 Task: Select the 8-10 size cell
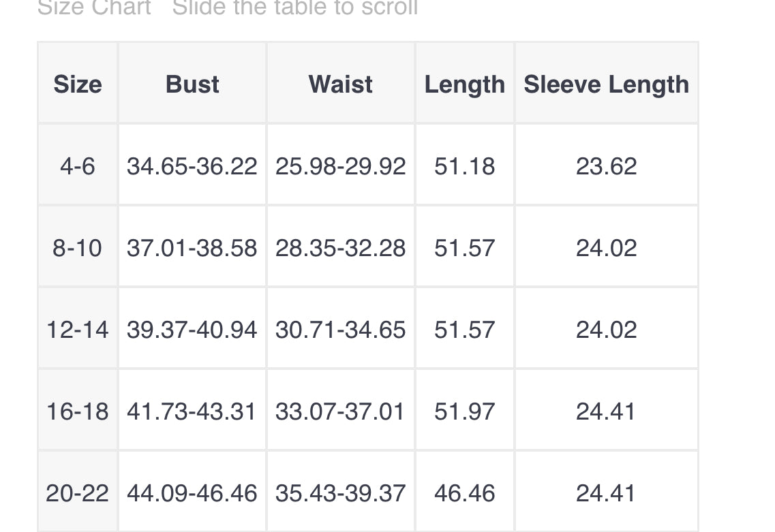78,248
